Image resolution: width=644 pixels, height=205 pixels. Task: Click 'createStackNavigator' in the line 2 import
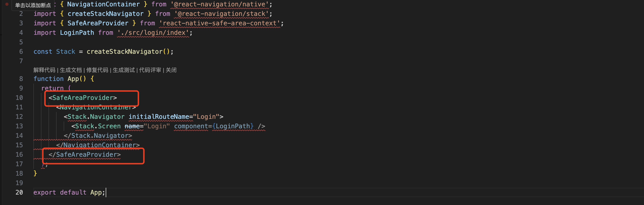point(106,14)
